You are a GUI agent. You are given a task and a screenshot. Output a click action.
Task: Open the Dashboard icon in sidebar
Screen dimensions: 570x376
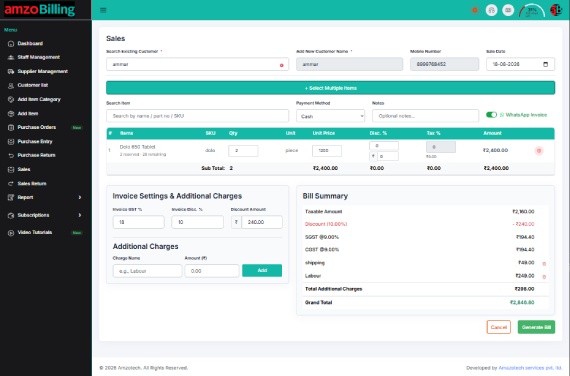pyautogui.click(x=11, y=44)
